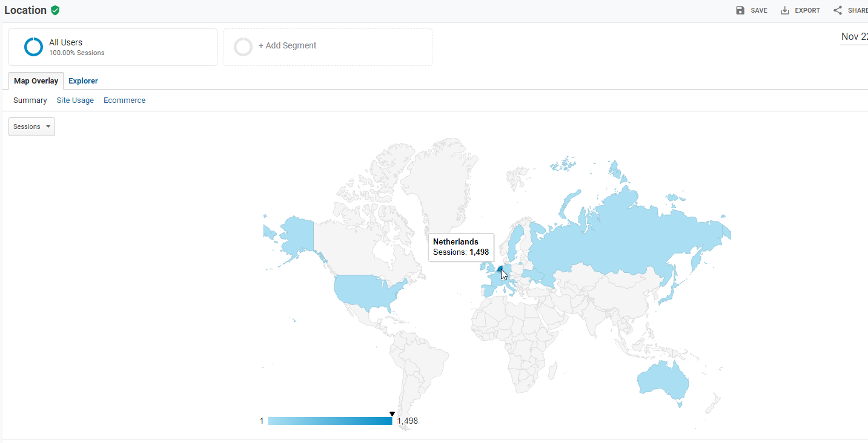Screen dimensions: 868x443
Task: Open the Site Usage view
Action: [75, 100]
